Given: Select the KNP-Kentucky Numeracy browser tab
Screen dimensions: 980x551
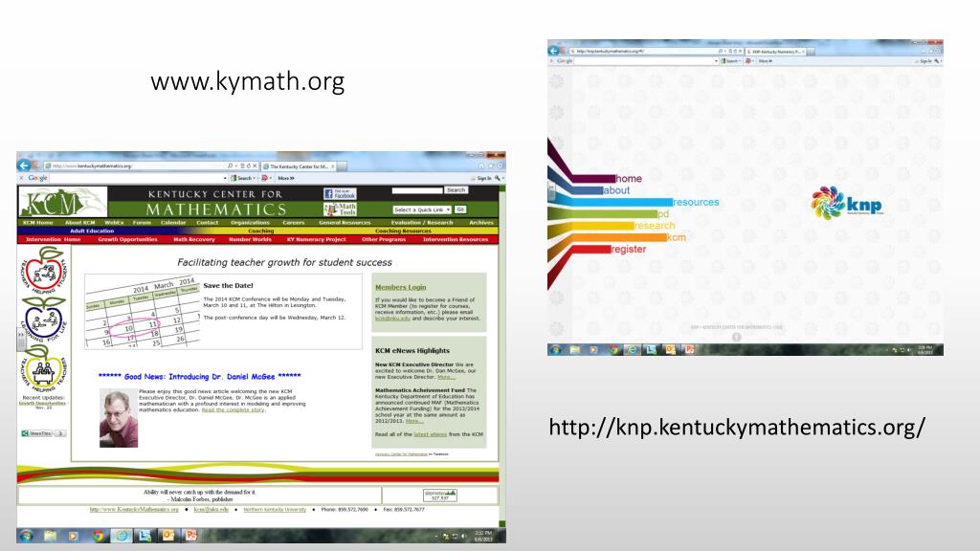Looking at the screenshot, I should click(775, 52).
